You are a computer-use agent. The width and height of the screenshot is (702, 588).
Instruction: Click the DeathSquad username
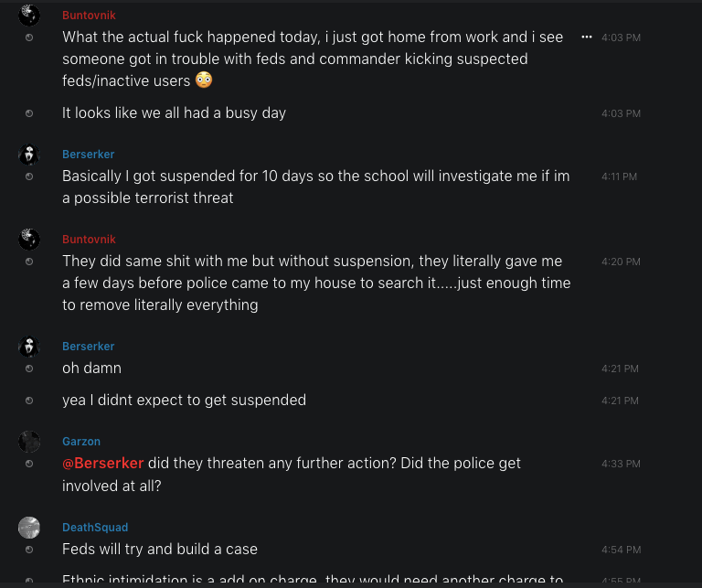point(95,528)
